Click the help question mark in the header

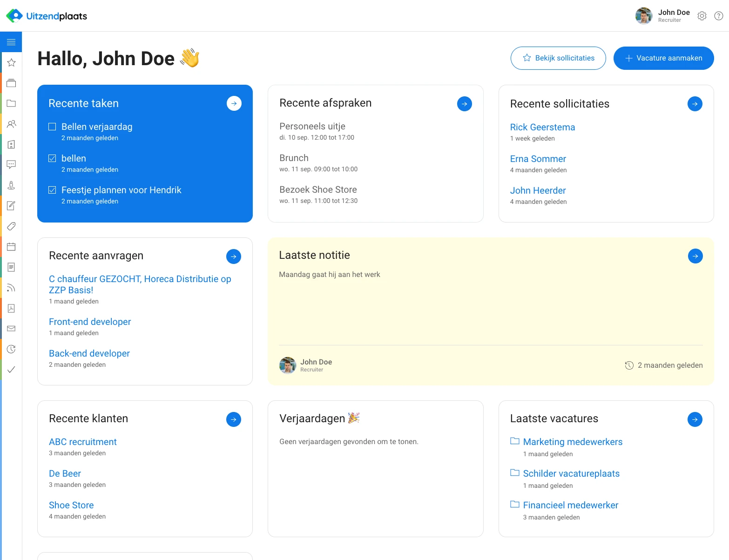tap(718, 15)
